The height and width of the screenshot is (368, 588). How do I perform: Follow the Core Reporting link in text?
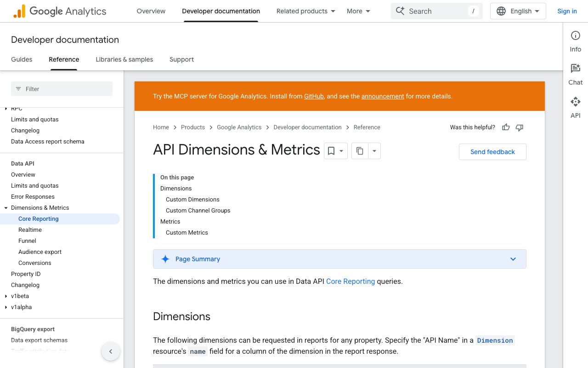tap(351, 281)
